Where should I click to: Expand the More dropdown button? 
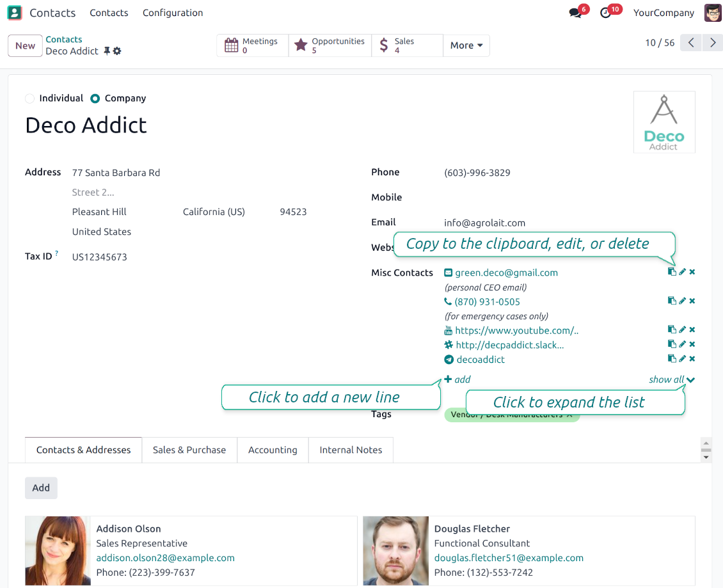pos(466,45)
